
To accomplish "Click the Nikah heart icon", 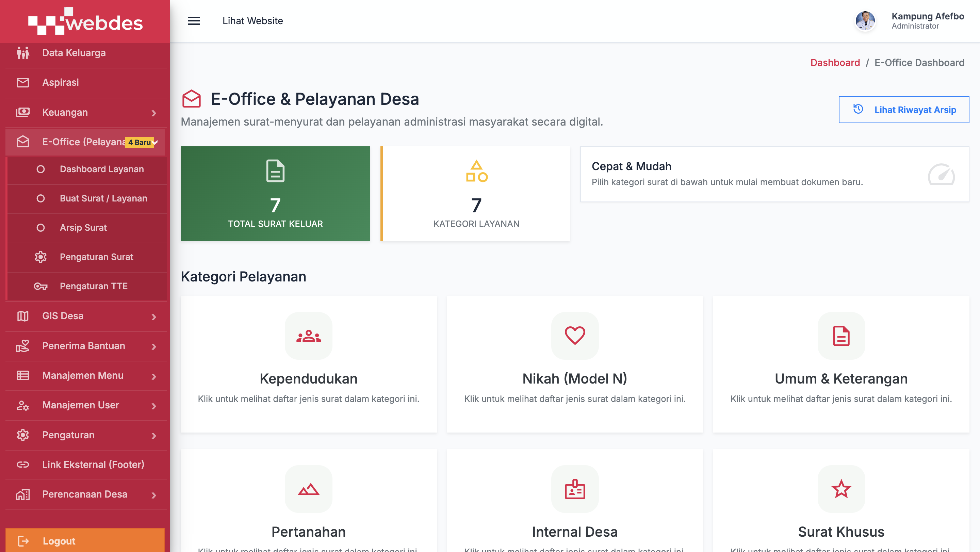I will [x=575, y=336].
